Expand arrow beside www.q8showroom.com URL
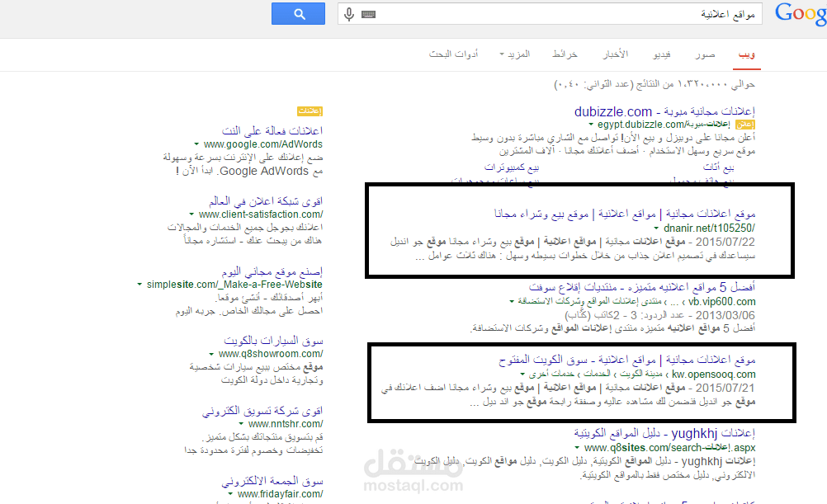This screenshot has height=504, width=827. coord(211,354)
